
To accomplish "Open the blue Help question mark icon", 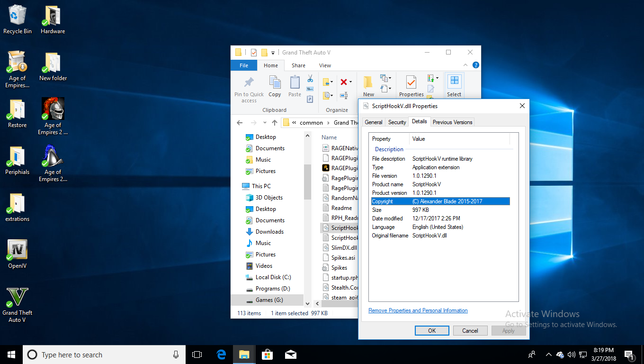I will pos(476,65).
